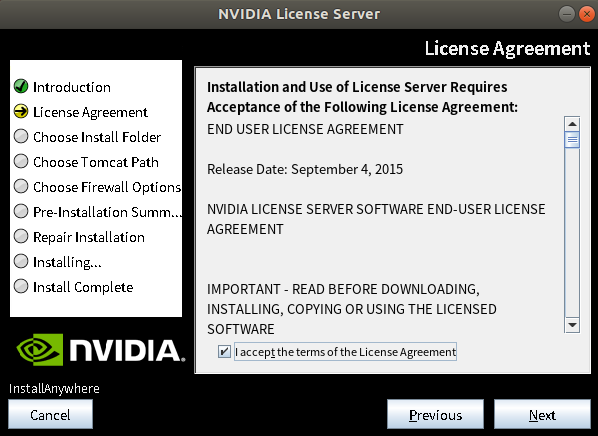Viewport: 598px width, 436px height.
Task: Click the 'IMPORTANT - READ BEFORE DOWNLOADING' line
Action: (343, 289)
